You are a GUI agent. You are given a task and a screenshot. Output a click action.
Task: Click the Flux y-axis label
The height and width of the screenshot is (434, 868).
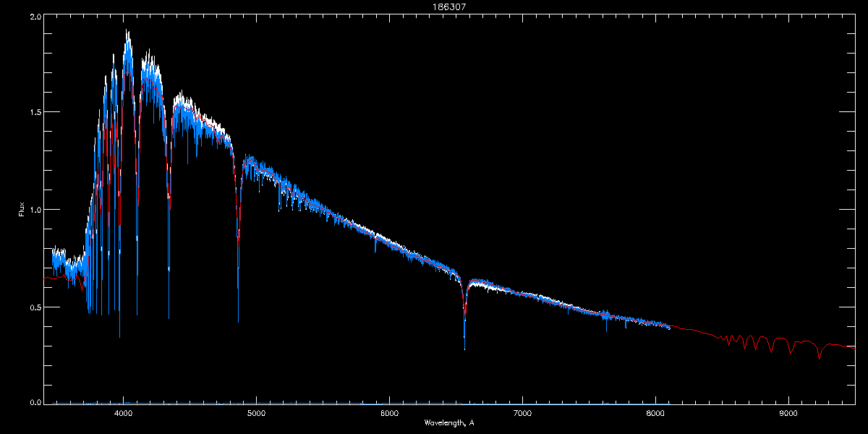[x=22, y=210]
